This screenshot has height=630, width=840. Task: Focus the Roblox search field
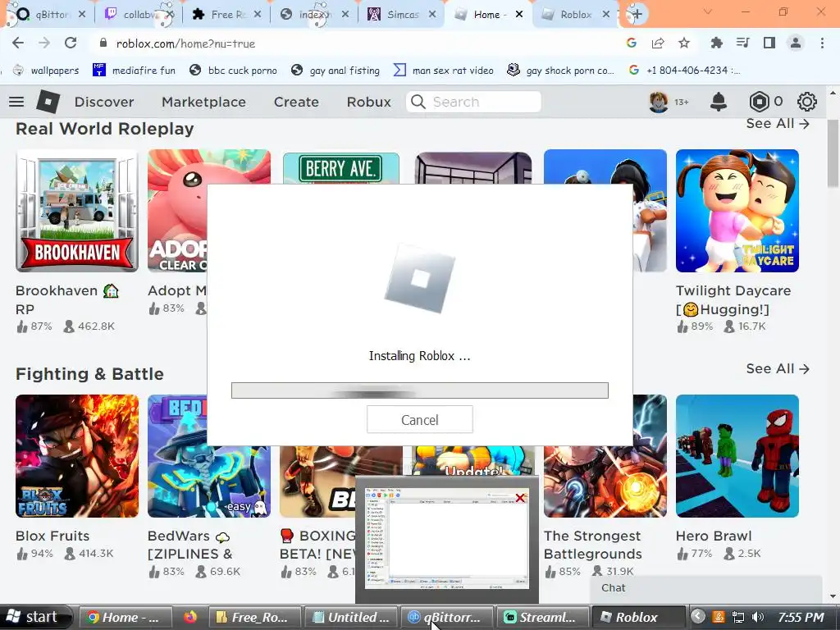point(473,102)
